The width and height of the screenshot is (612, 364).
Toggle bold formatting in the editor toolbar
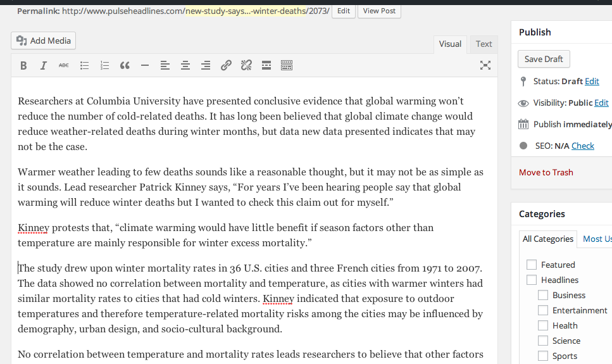pyautogui.click(x=23, y=65)
